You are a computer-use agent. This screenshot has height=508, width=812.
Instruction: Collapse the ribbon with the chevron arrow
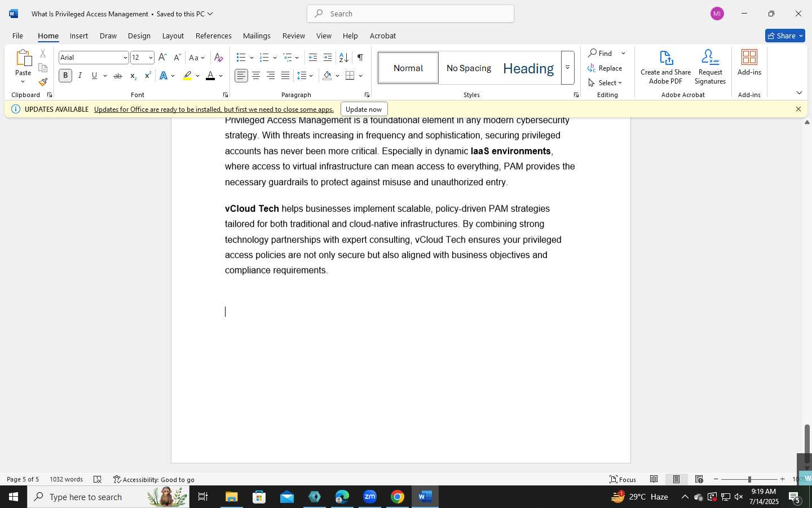(799, 93)
